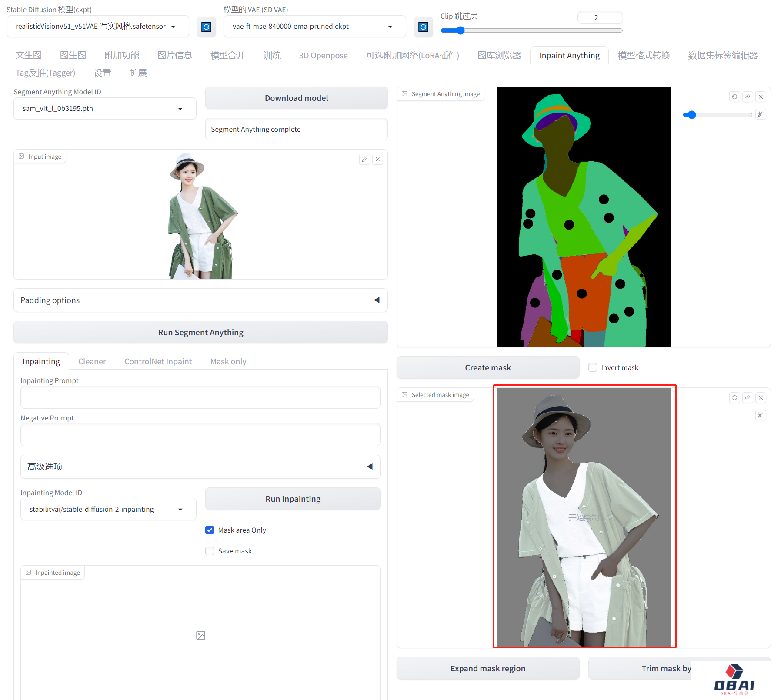The image size is (781, 700).
Task: Click eraser icon on Segment Anything image
Action: point(748,97)
